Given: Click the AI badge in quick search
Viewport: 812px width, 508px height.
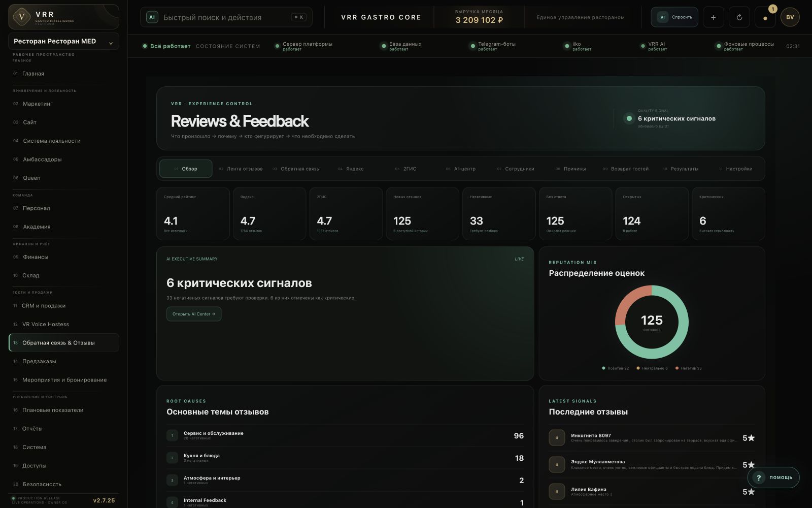Looking at the screenshot, I should coord(152,17).
